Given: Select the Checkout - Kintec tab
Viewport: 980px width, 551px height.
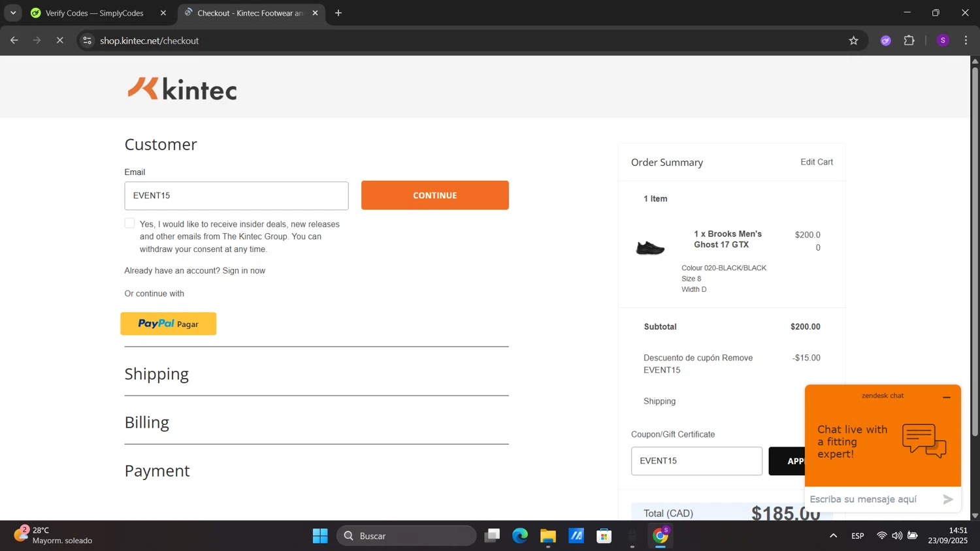Looking at the screenshot, I should click(250, 13).
